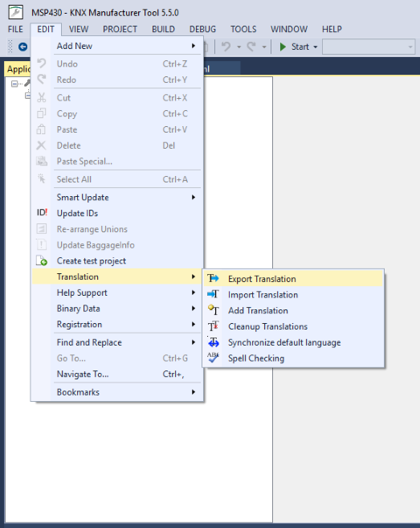Run Spell Checking via ABC icon
The image size is (420, 528).
213,358
